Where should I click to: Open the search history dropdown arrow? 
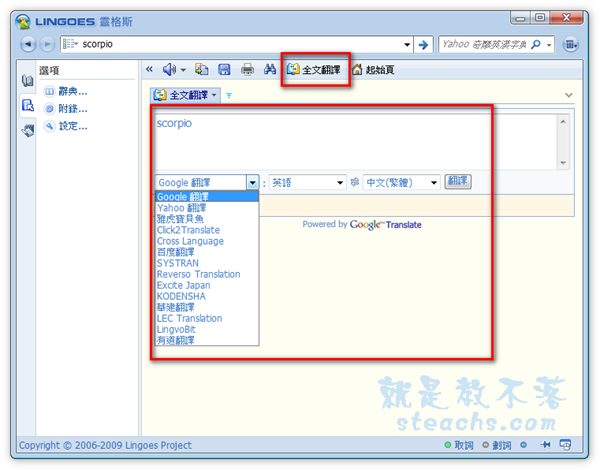click(x=407, y=45)
